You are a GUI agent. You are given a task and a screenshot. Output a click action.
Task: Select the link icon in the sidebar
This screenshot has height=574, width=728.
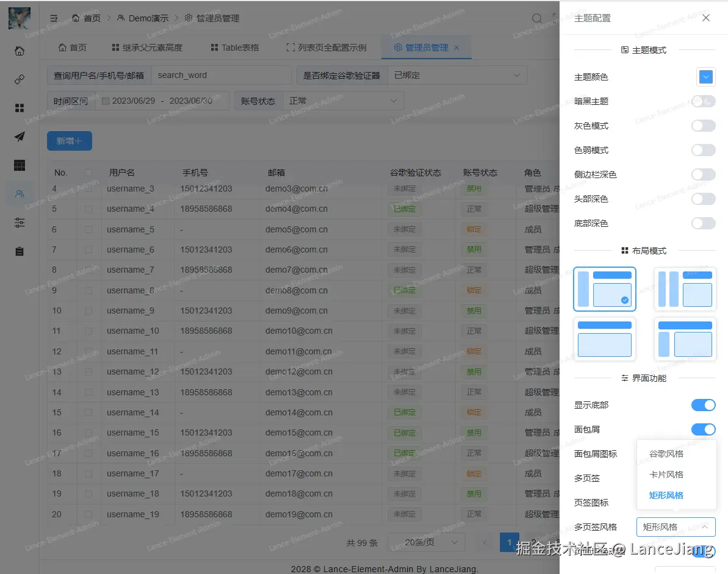[20, 79]
